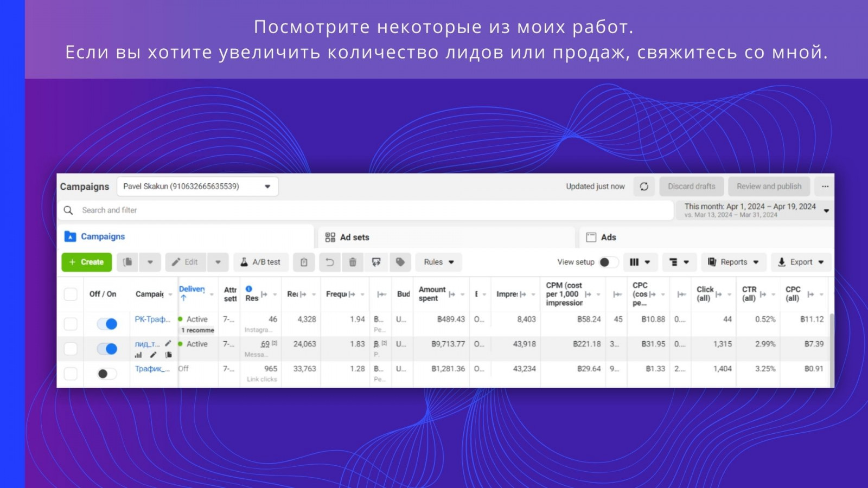Open the Reports dropdown
Image resolution: width=868 pixels, height=488 pixels.
733,262
